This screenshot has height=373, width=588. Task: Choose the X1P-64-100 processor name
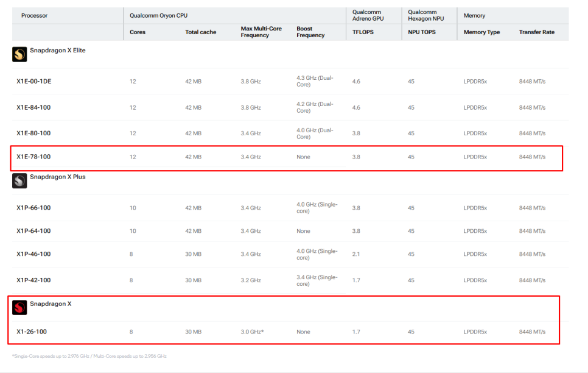click(33, 231)
